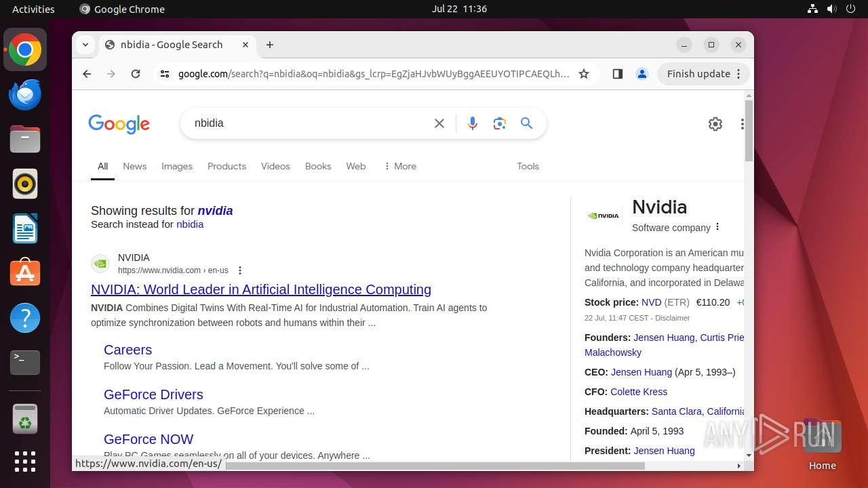Open Google quick settings gear

pyautogui.click(x=715, y=124)
